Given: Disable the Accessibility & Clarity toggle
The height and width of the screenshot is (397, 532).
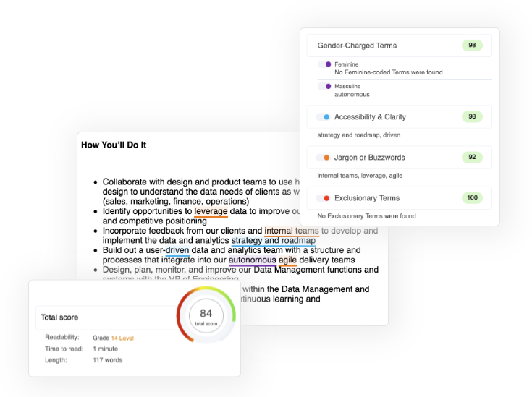Looking at the screenshot, I should click(323, 117).
